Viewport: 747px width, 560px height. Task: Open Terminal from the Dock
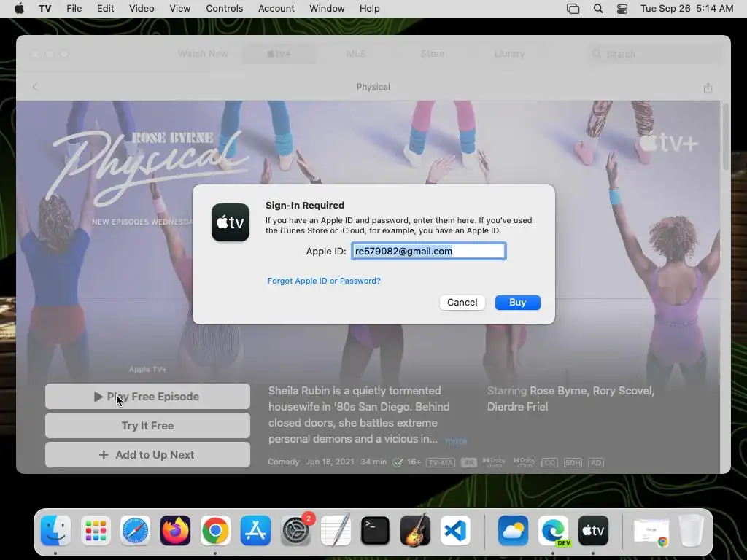pos(376,530)
